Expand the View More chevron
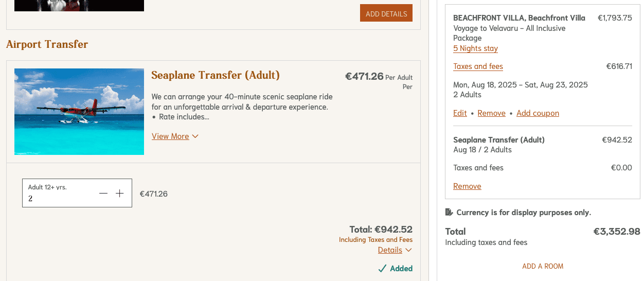Viewport: 644px width, 281px height. coord(195,136)
